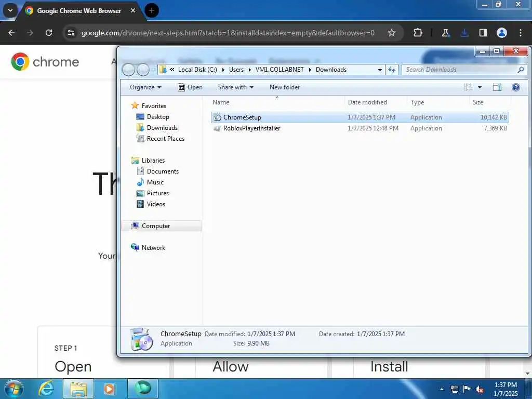Viewport: 532px width, 399px height.
Task: Select the ChromeSetup file
Action: [x=360, y=117]
